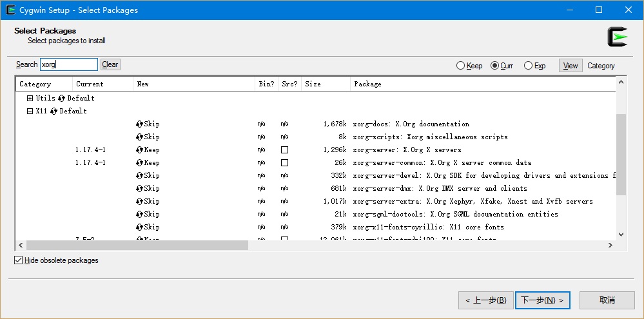The height and width of the screenshot is (319, 644).
Task: Click the horizontal scrollbar thumb
Action: click(137, 245)
